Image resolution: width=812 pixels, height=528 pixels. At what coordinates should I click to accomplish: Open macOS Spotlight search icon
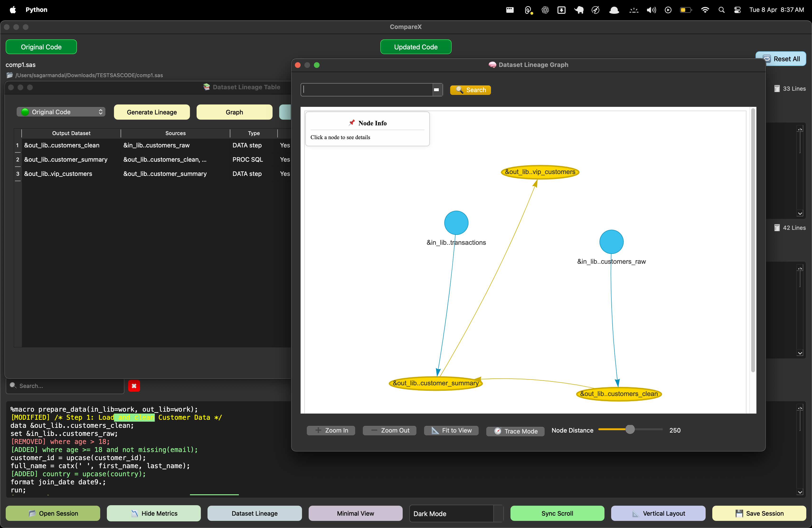pyautogui.click(x=721, y=10)
